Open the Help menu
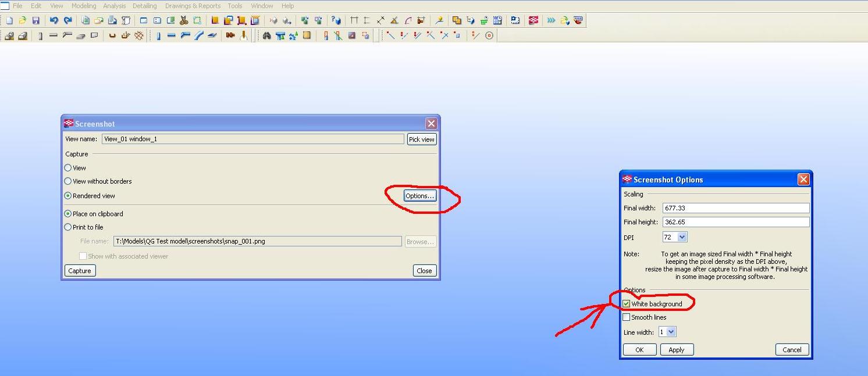This screenshot has width=868, height=376. pos(287,6)
